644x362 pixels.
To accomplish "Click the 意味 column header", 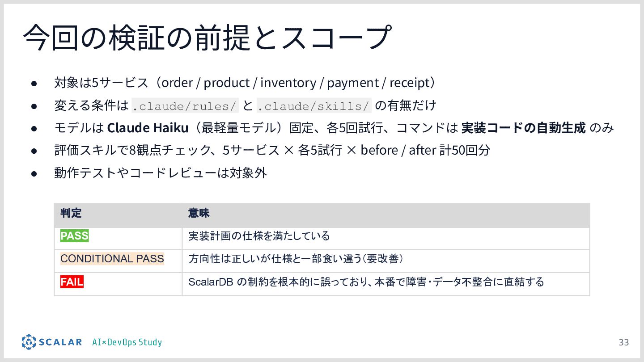I will [199, 213].
